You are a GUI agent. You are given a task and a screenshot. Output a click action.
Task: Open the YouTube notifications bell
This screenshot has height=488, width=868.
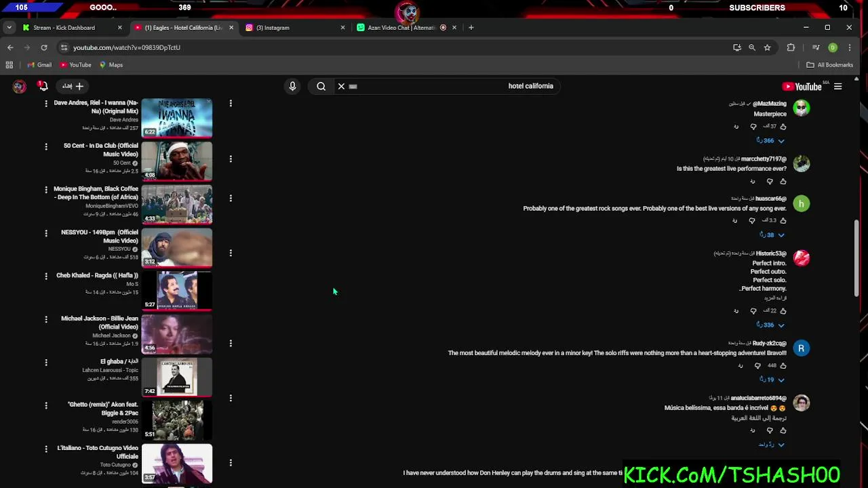(43, 86)
